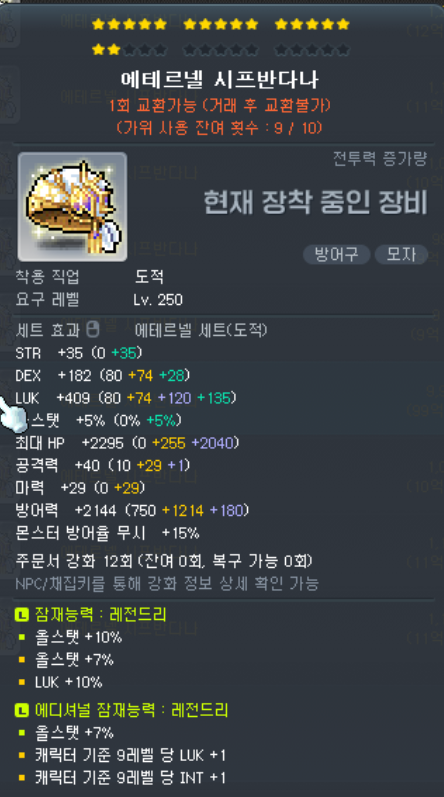Select the 방어구 category tag
The height and width of the screenshot is (797, 444).
click(336, 254)
